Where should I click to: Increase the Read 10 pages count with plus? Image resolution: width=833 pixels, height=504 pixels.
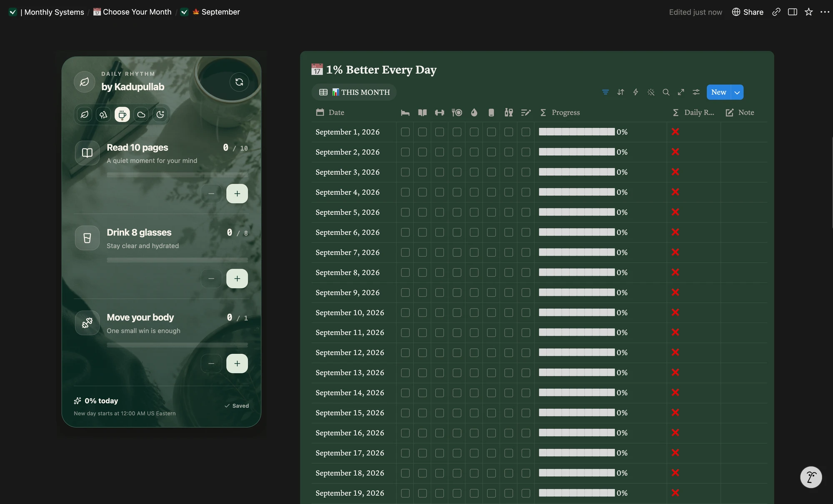point(237,194)
